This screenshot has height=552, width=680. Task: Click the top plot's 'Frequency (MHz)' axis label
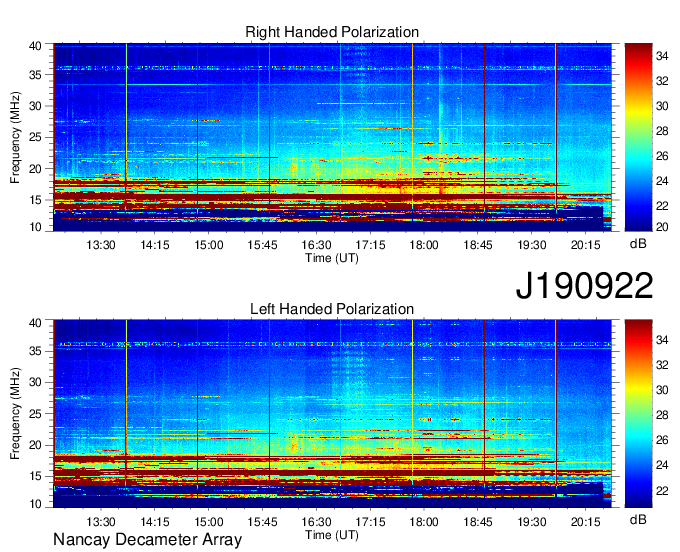click(15, 137)
